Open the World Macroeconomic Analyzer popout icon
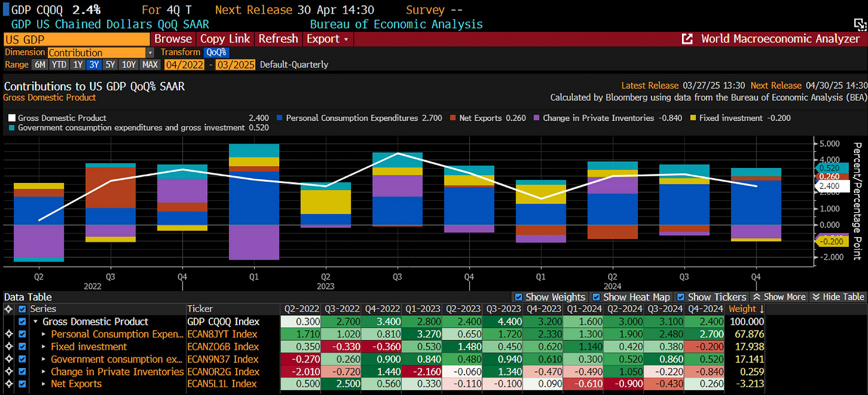 tap(687, 39)
